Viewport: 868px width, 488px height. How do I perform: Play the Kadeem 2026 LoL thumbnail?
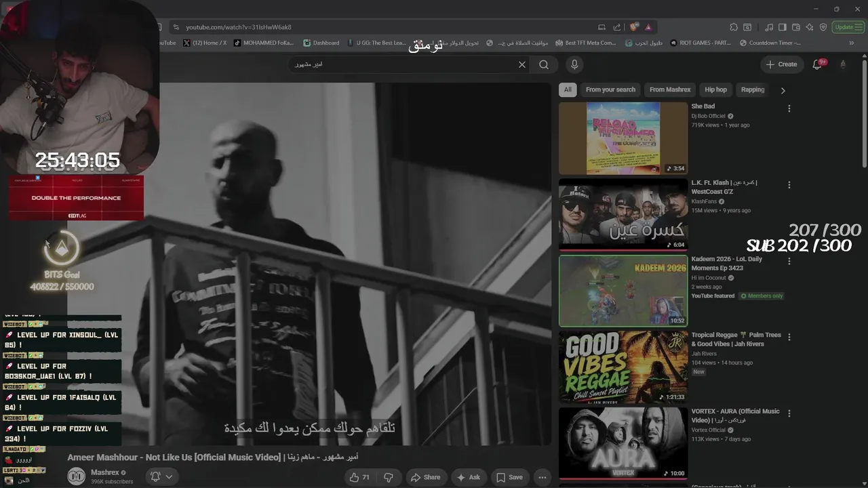[x=623, y=291]
